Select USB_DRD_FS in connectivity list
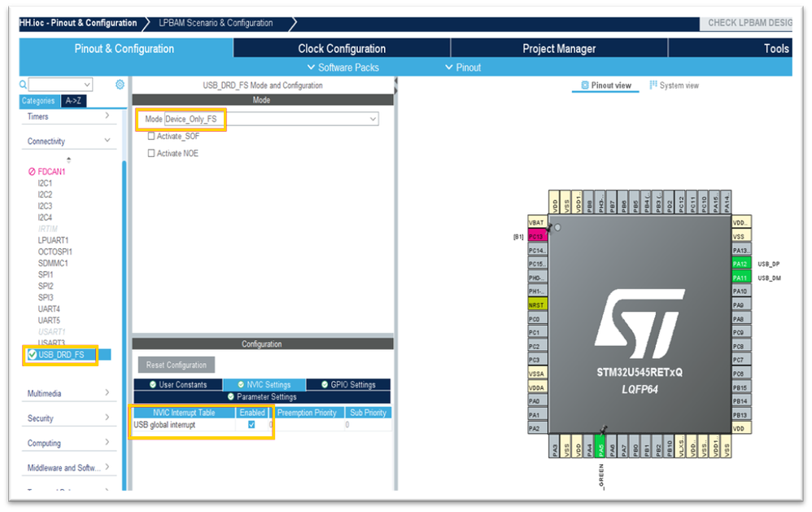 click(61, 354)
